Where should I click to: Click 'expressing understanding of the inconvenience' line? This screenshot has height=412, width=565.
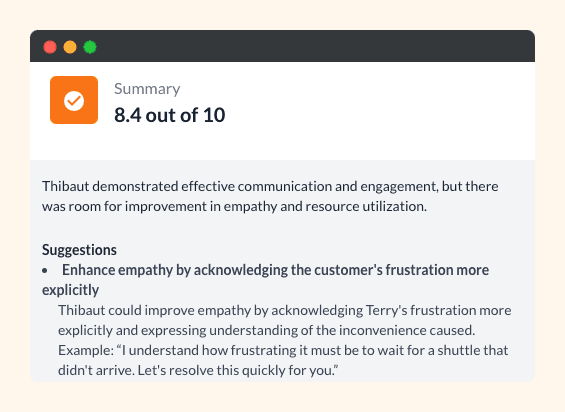coord(267,330)
